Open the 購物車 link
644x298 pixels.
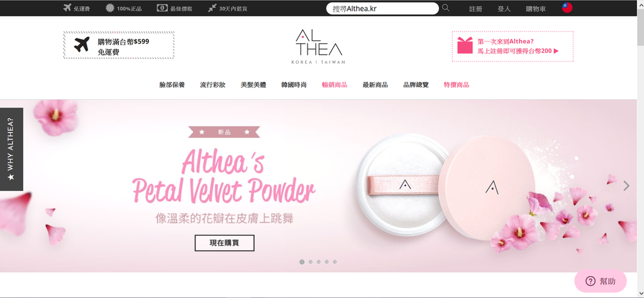tap(536, 9)
